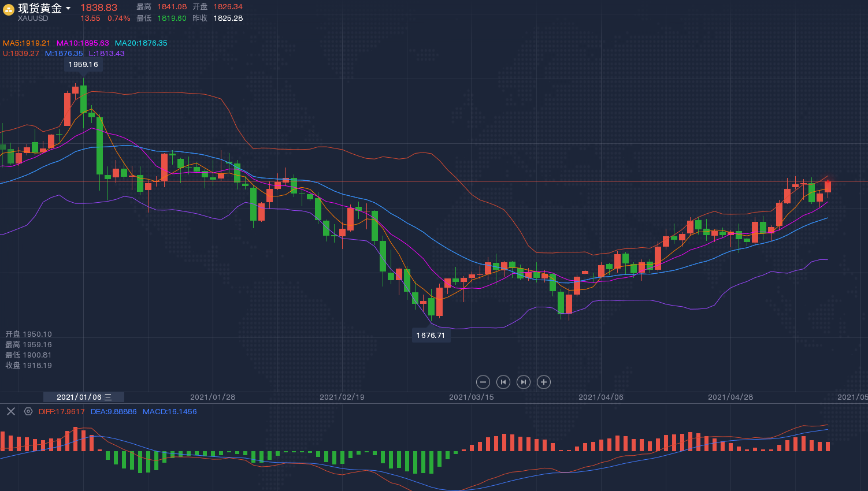Click the Bollinger lower band L value
This screenshot has height=491, width=868.
tap(106, 54)
